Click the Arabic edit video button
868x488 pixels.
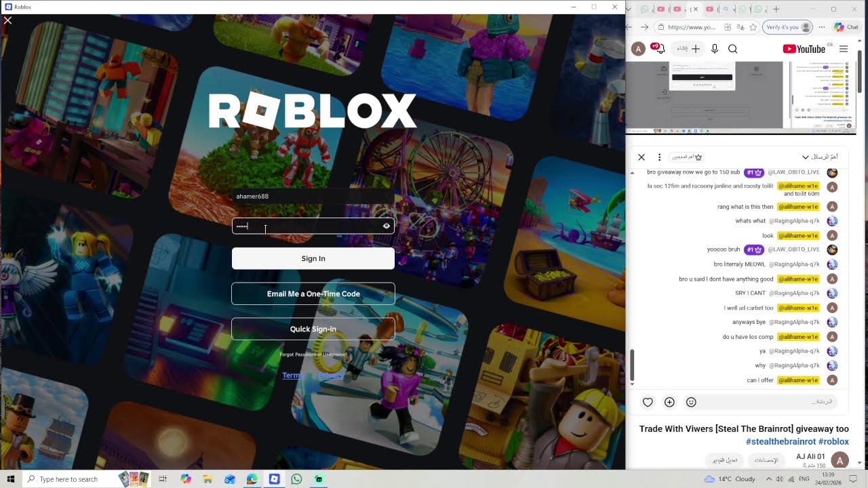tap(725, 460)
